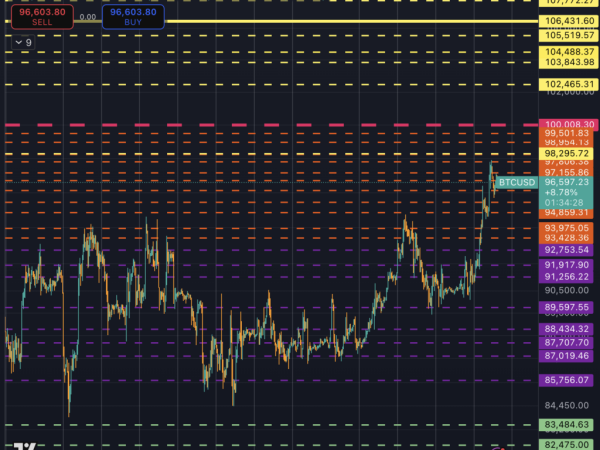
Task: Click the +8.78% change value
Action: pyautogui.click(x=561, y=192)
